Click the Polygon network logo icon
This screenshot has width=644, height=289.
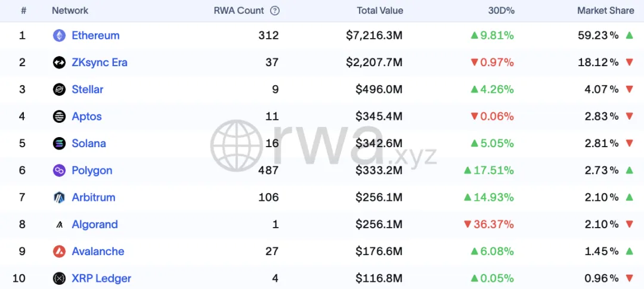[x=59, y=170]
